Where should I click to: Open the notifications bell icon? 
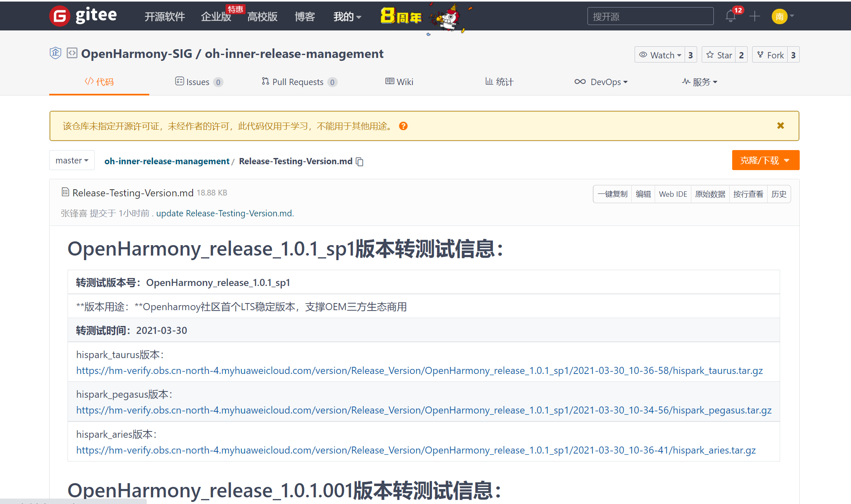pos(730,16)
